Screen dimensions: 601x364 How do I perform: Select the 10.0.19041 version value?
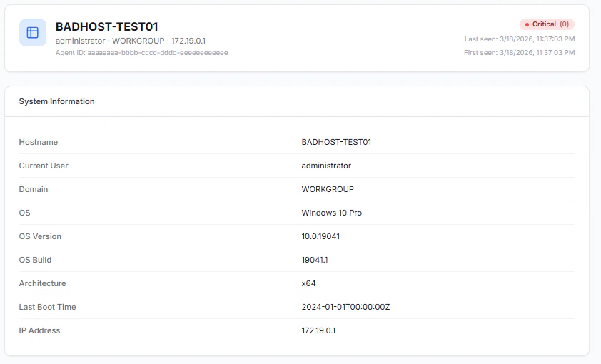(x=320, y=236)
